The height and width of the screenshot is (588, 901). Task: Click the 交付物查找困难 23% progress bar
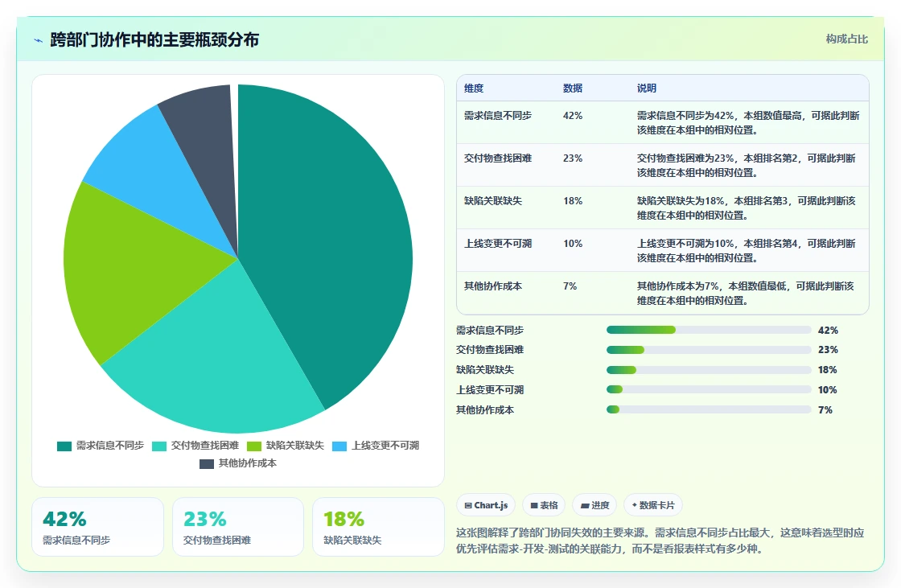tap(709, 350)
